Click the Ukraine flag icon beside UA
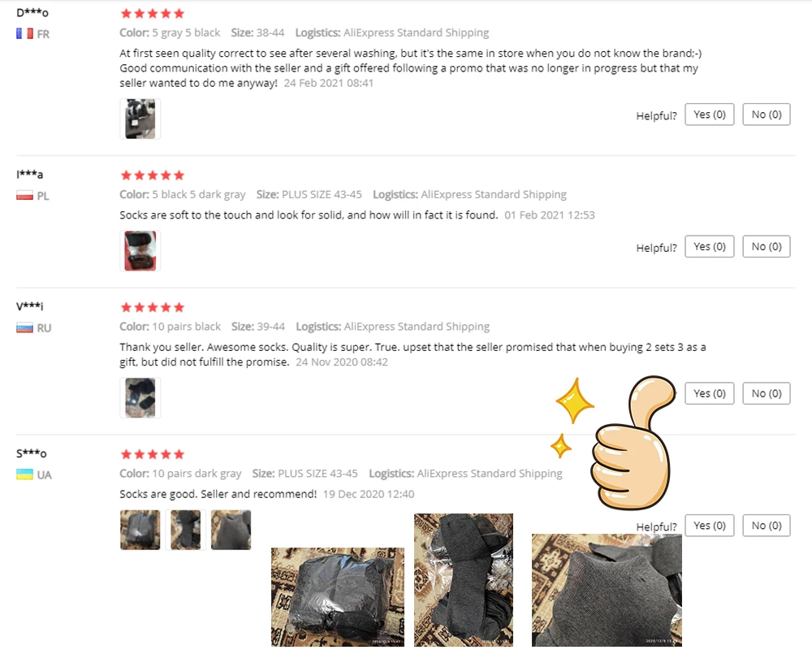The width and height of the screenshot is (812, 650). click(x=24, y=474)
